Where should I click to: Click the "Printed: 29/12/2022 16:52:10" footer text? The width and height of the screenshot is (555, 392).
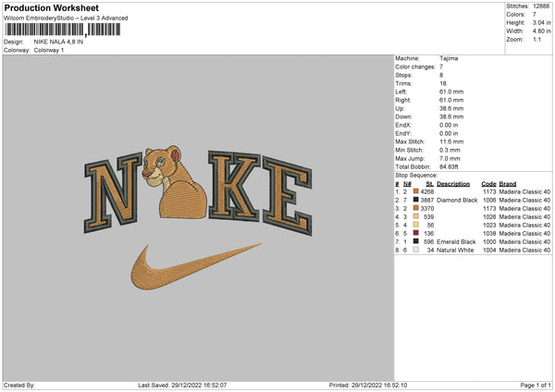[x=368, y=386]
